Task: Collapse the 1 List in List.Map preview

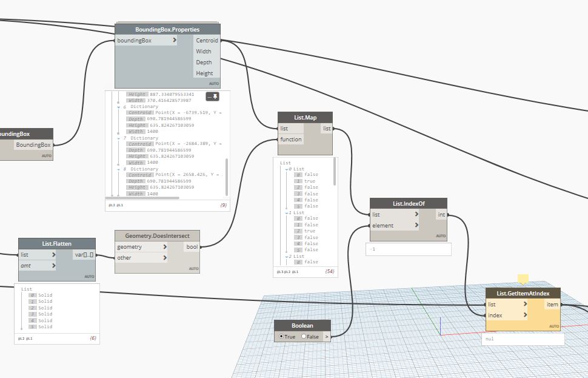Action: pos(286,213)
